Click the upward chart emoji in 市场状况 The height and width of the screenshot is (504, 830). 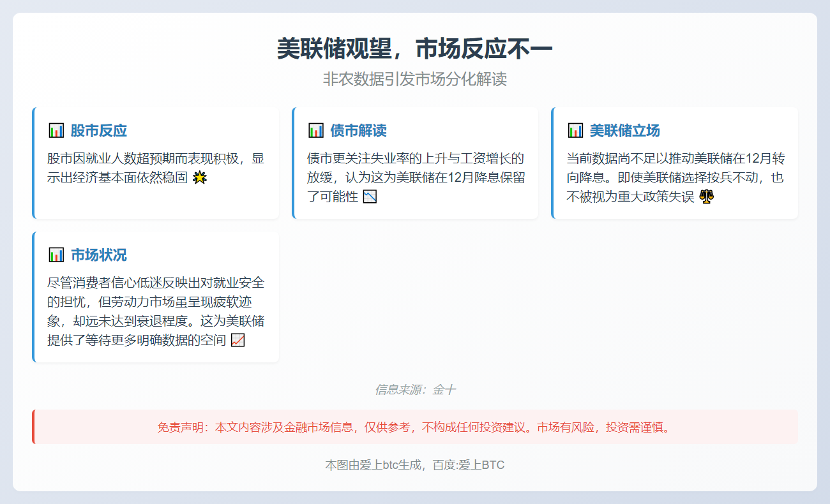tap(237, 340)
